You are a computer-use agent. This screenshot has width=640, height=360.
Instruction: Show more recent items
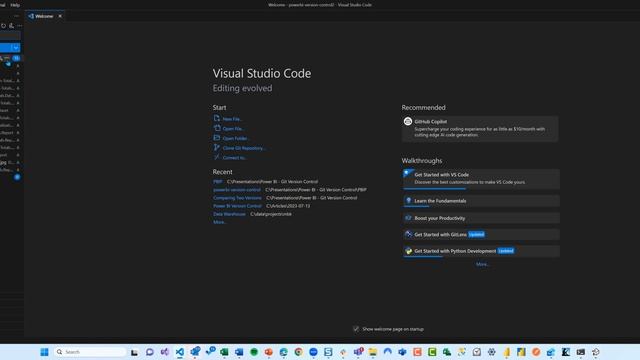220,222
